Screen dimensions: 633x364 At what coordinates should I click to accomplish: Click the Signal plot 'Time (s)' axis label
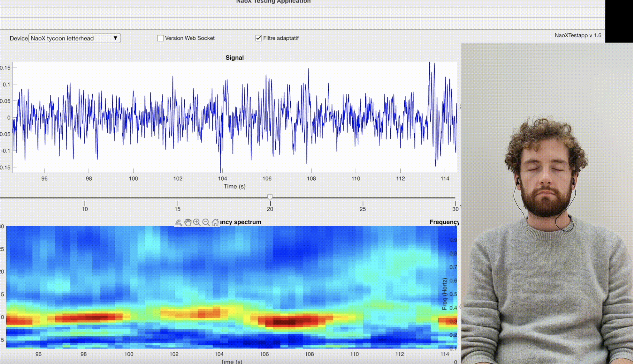[235, 186]
